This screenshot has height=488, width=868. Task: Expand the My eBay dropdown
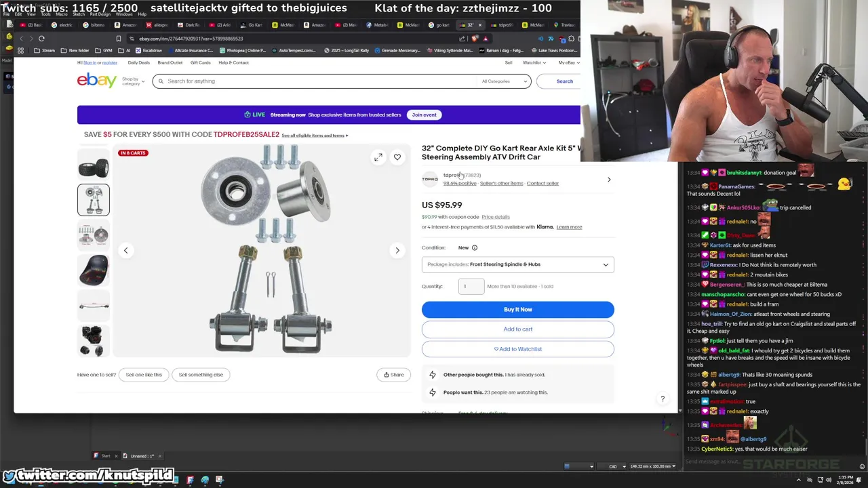(x=569, y=62)
